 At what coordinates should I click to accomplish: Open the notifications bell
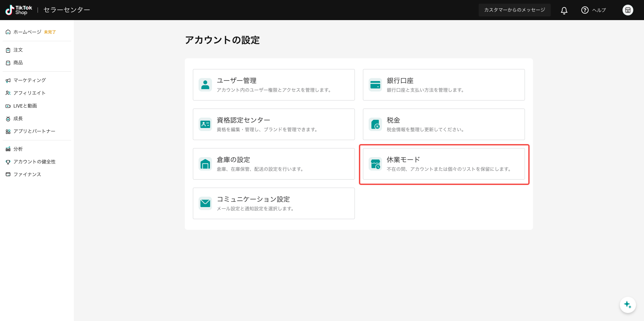coord(564,10)
